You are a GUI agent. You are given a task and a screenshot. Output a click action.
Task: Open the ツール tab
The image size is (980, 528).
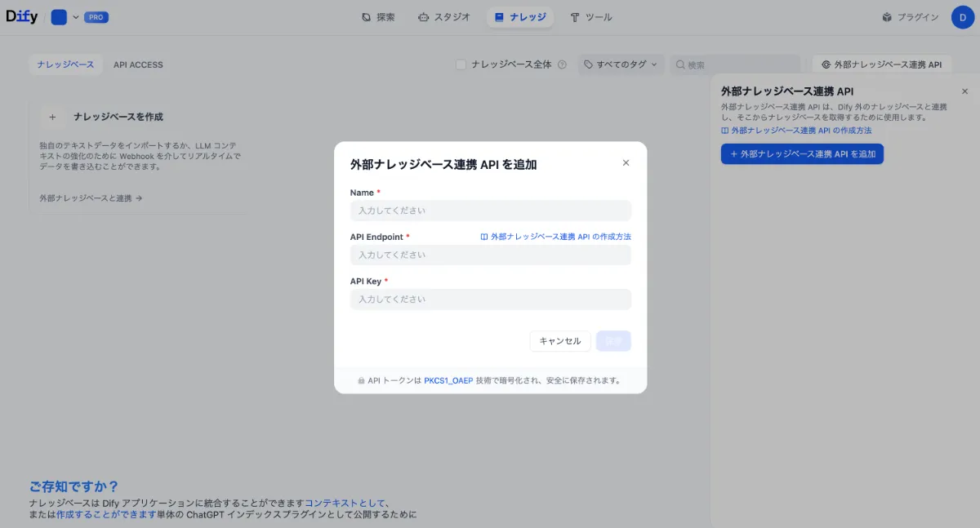[591, 17]
